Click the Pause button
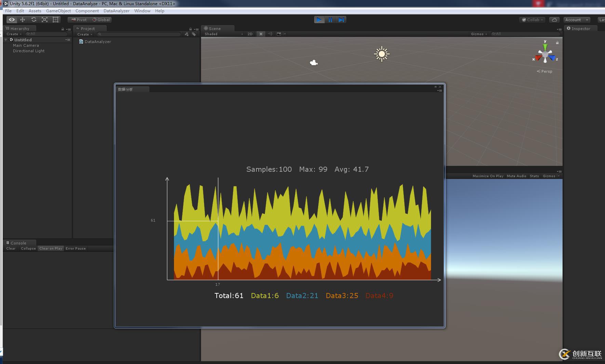 (330, 20)
